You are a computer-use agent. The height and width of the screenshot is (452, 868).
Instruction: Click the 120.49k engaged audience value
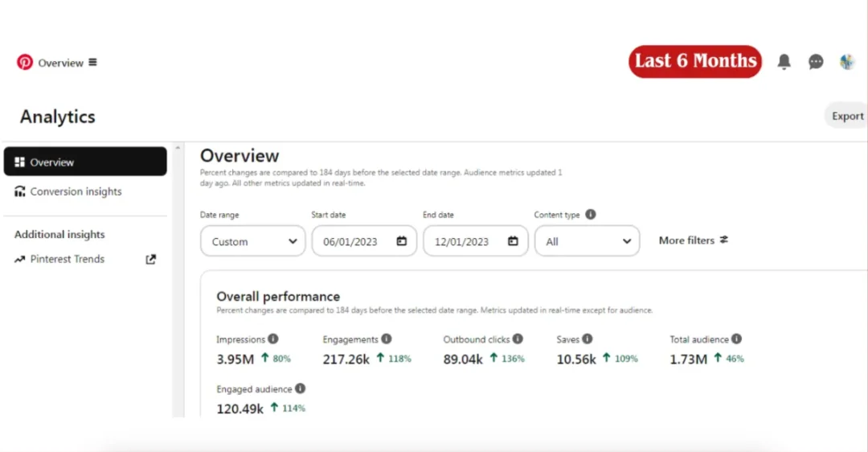[x=240, y=409]
